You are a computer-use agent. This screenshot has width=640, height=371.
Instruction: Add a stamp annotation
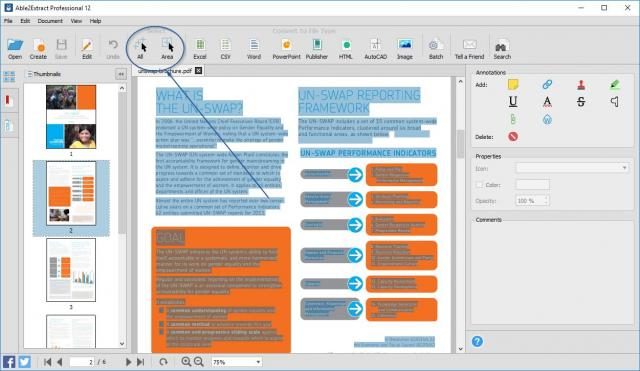(x=581, y=84)
